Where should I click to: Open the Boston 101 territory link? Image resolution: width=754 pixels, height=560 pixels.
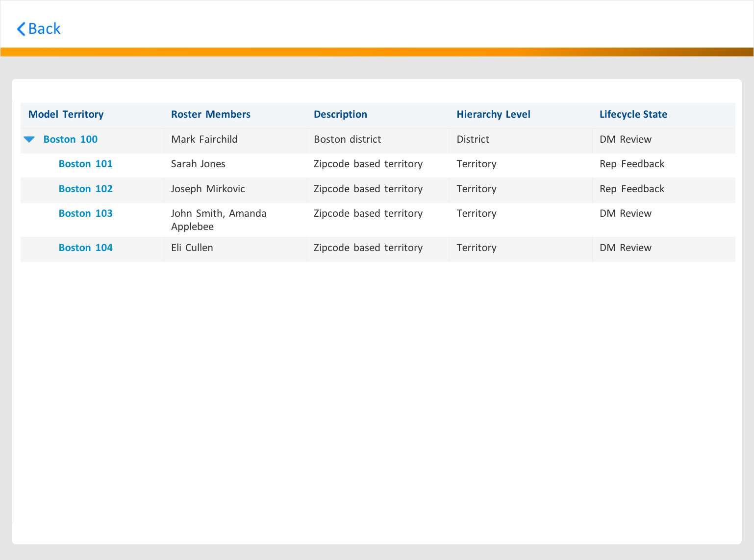point(85,164)
